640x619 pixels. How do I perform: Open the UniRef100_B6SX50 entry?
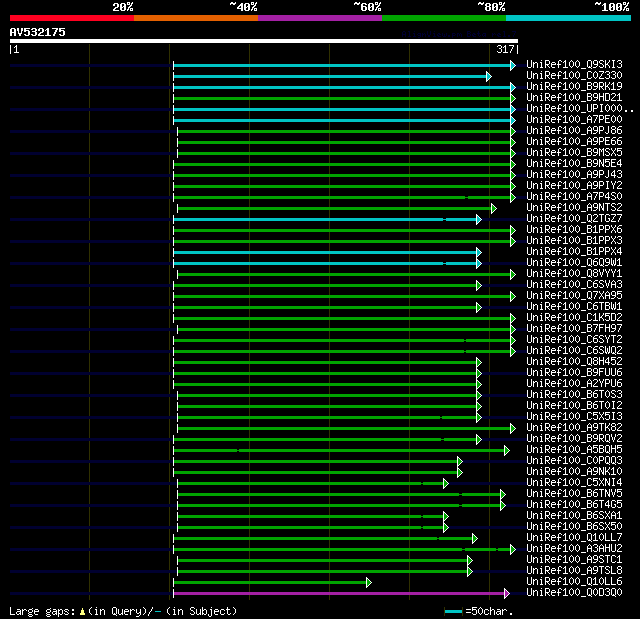574,527
